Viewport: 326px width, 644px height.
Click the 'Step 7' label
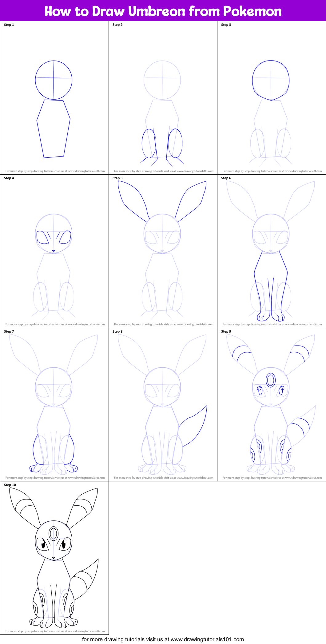click(9, 331)
